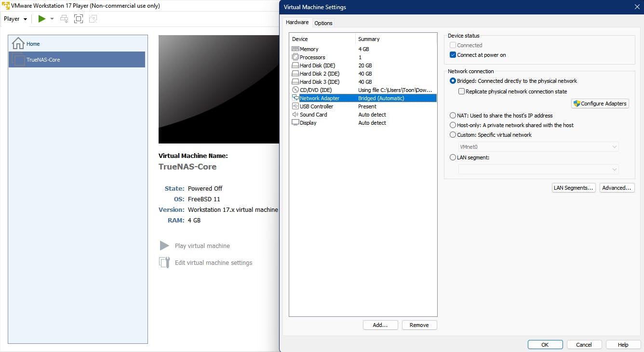Cancel the Virtual Machine Settings dialog
Viewport: 644px width, 352px height.
click(x=584, y=345)
